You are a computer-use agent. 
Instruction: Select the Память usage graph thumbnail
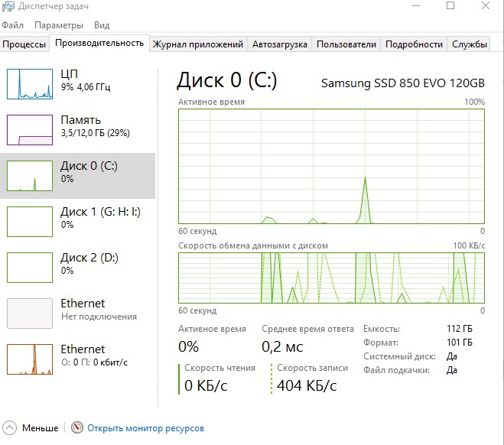[28, 129]
